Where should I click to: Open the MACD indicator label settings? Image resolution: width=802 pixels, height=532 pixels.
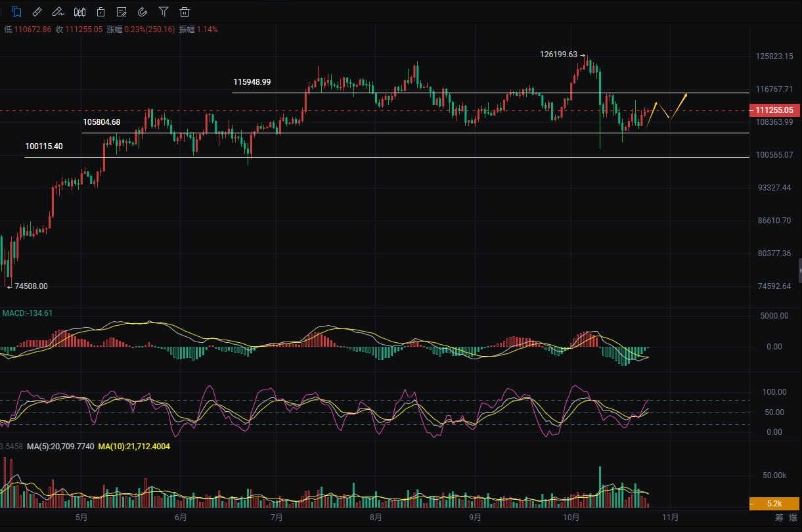coord(28,313)
